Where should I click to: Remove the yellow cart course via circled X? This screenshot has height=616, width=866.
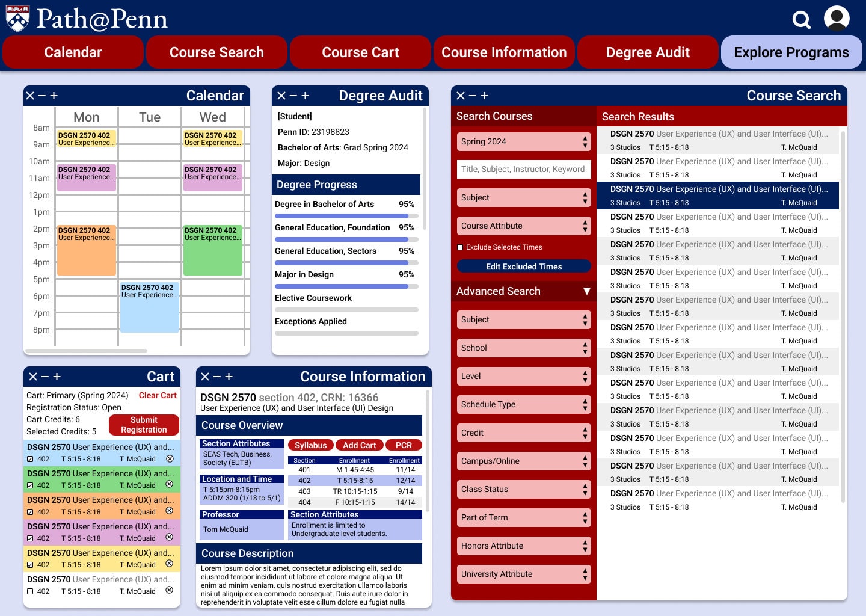pyautogui.click(x=170, y=564)
